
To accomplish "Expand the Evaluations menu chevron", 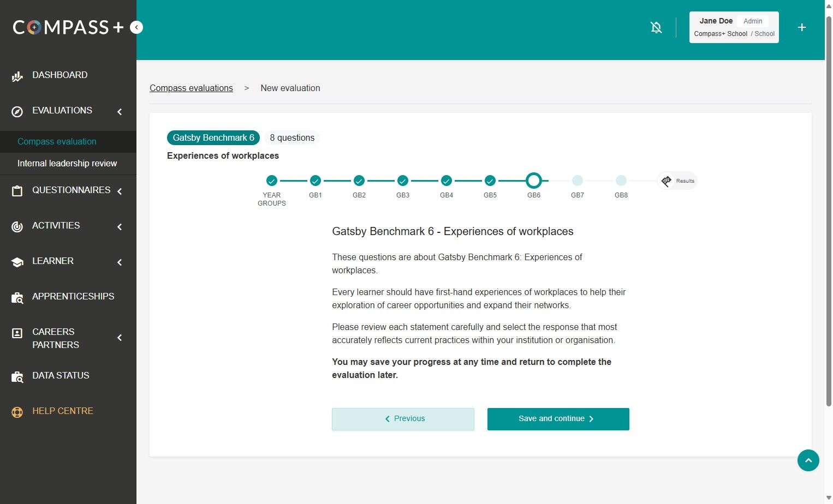I will (x=119, y=111).
